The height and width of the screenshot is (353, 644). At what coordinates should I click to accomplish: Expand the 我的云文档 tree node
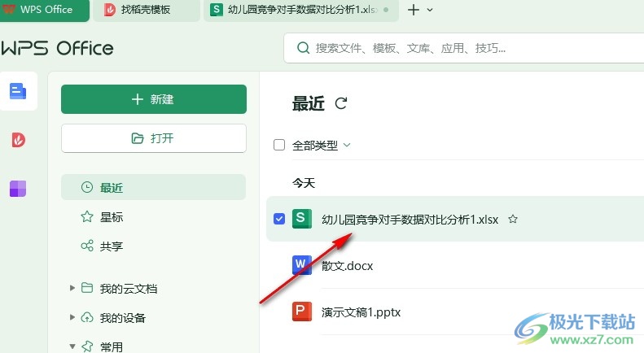[72, 288]
